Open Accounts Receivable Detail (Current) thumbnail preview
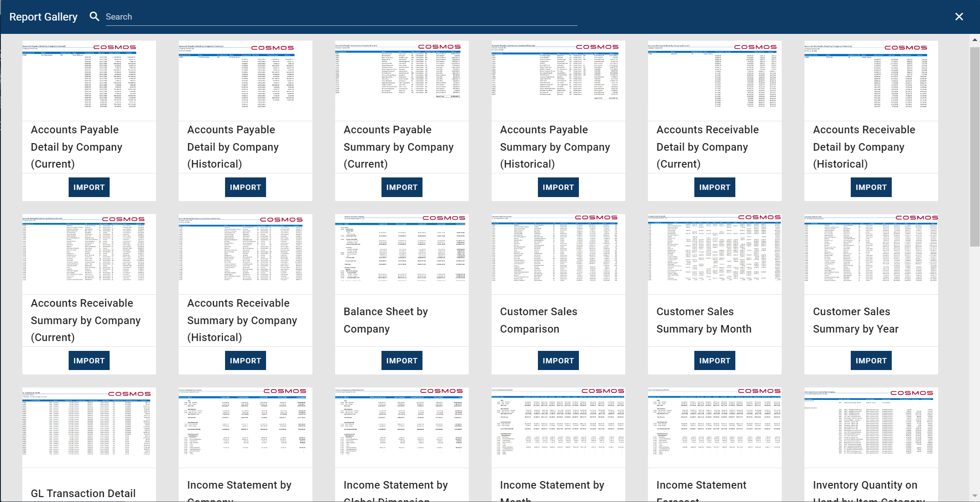Viewport: 980px width, 502px height. [715, 81]
